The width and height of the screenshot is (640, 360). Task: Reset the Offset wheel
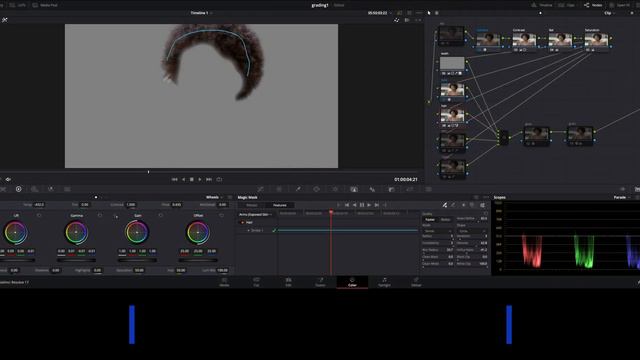pyautogui.click(x=222, y=216)
